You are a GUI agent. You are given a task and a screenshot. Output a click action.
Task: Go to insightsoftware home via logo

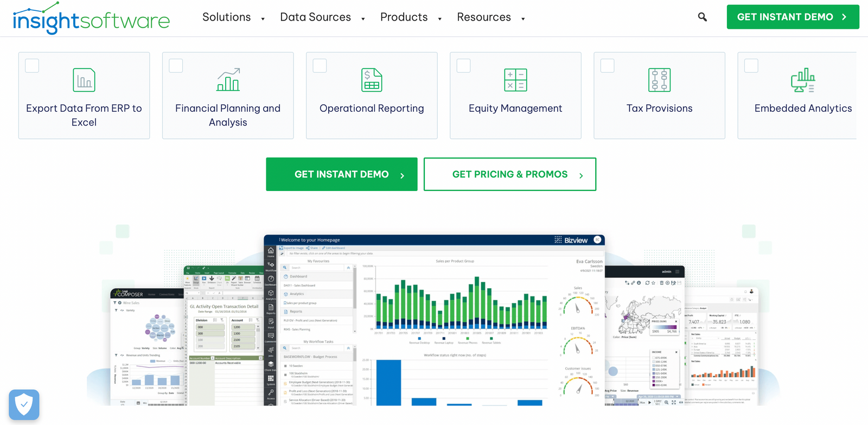pyautogui.click(x=91, y=19)
